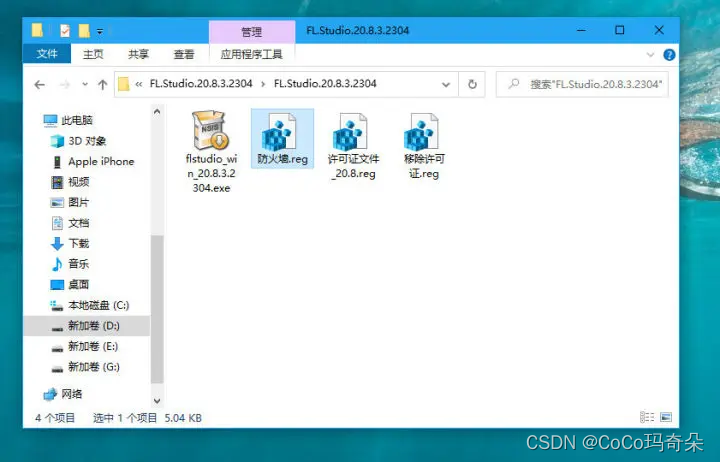Click the 下载 download arrow icon

pyautogui.click(x=57, y=243)
